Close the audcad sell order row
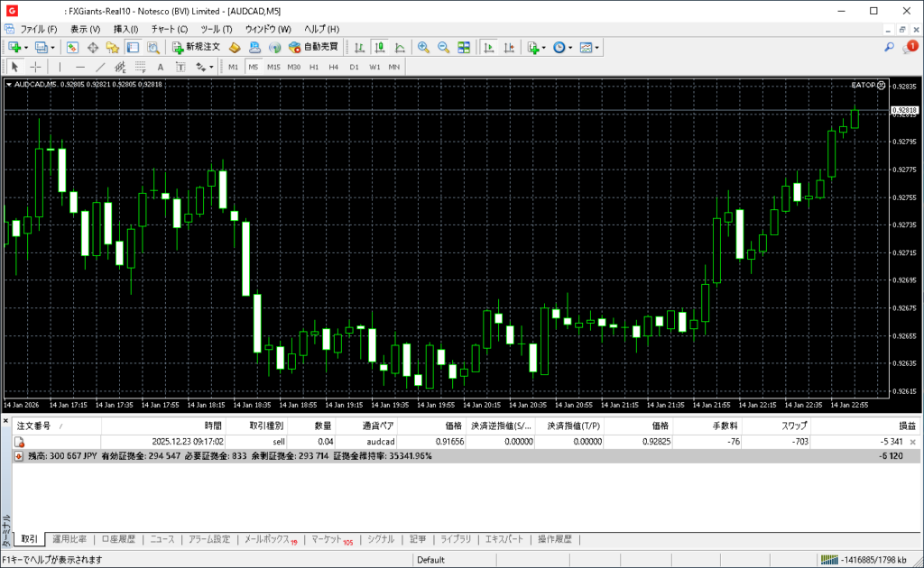This screenshot has width=924, height=568. tap(912, 442)
